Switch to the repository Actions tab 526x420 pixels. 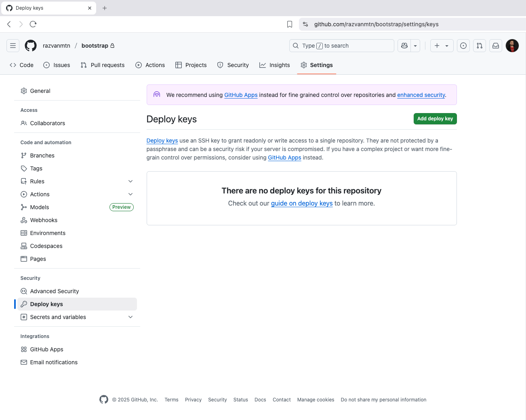coord(150,65)
